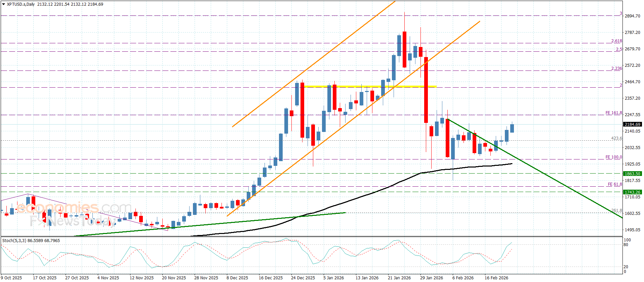Image resolution: width=644 pixels, height=282 pixels.
Task: Click the stochastic 20 level label
Action: (x=626, y=267)
